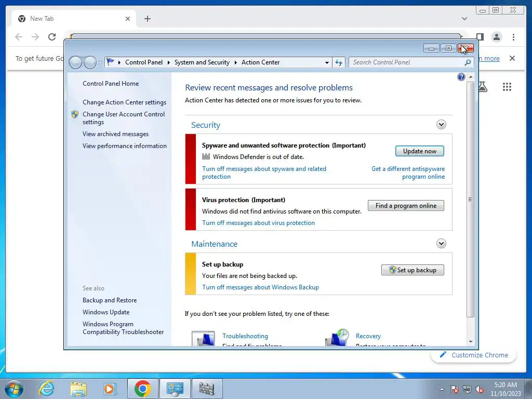Open Windows Program Compatibility Troubleshooter

pyautogui.click(x=123, y=328)
